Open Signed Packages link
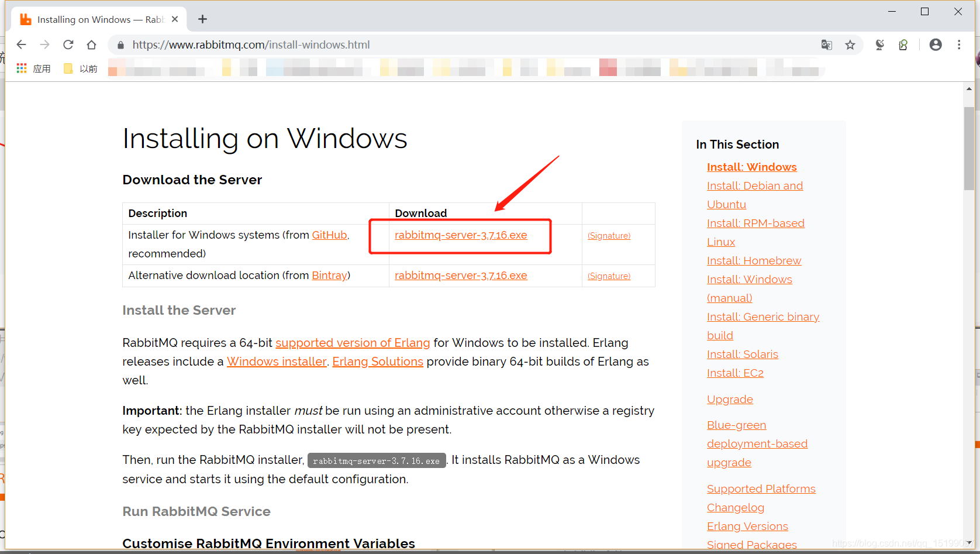The image size is (980, 554). [x=751, y=545]
